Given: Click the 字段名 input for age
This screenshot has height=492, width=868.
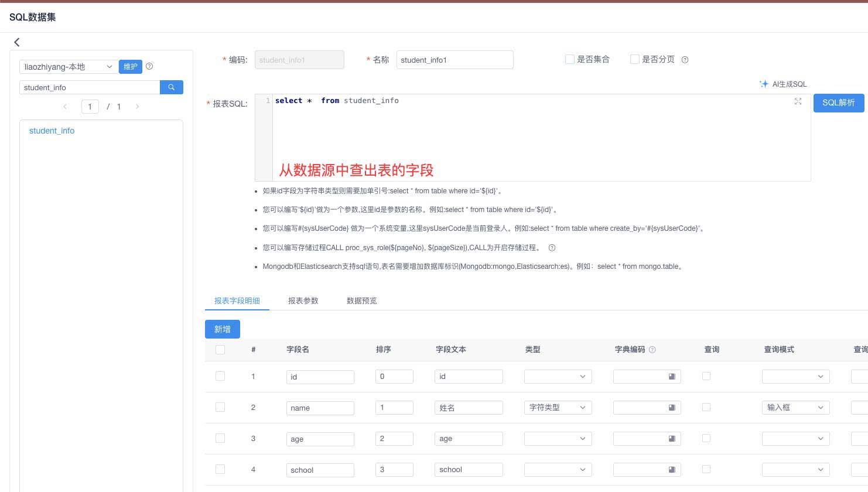Looking at the screenshot, I should click(x=320, y=439).
